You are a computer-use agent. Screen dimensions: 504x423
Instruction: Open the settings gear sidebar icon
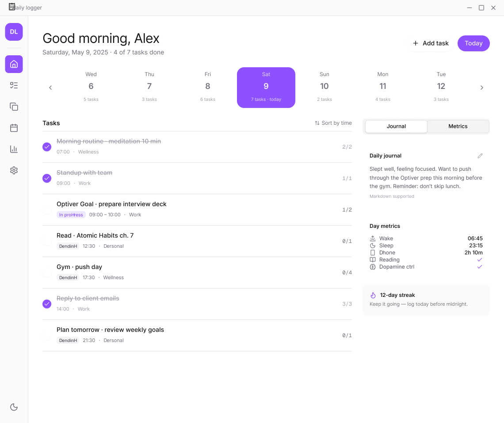(14, 170)
